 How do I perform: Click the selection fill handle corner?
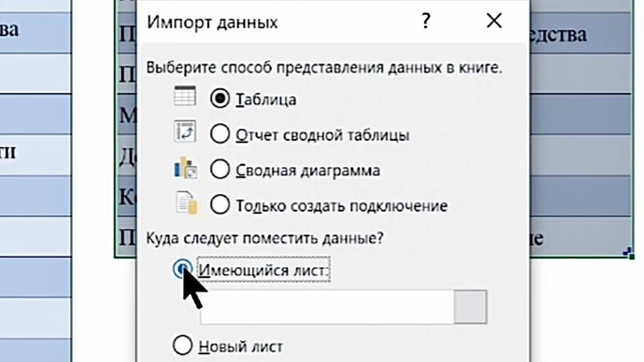(631, 254)
